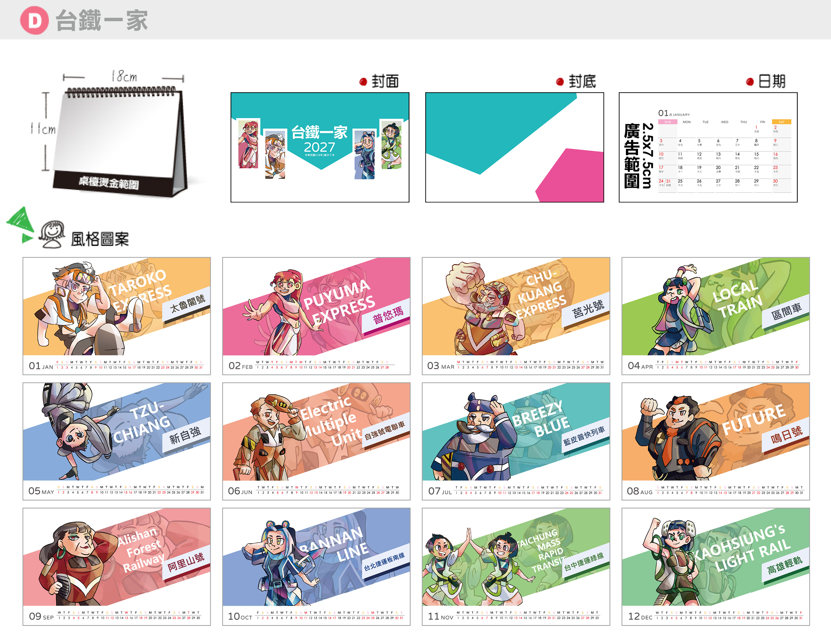Screen dimensions: 831x644
Task: Select the Chu-Kuang Express March card
Action: coord(516,316)
